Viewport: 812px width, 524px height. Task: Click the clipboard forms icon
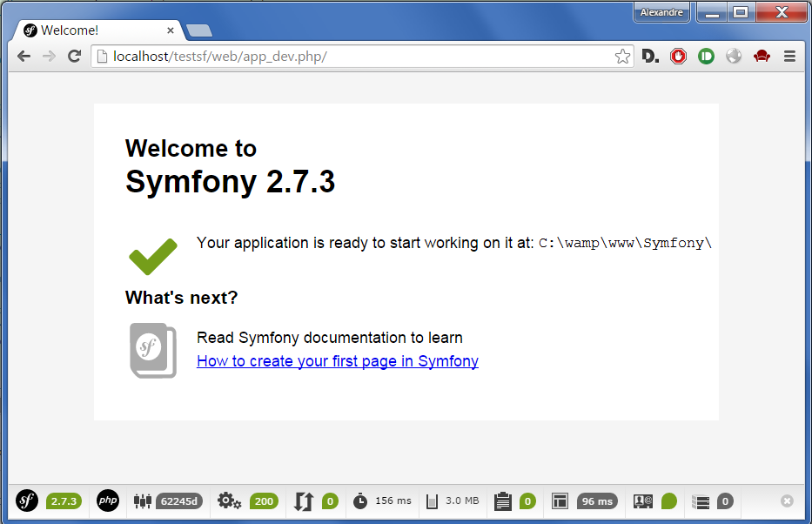pos(503,501)
